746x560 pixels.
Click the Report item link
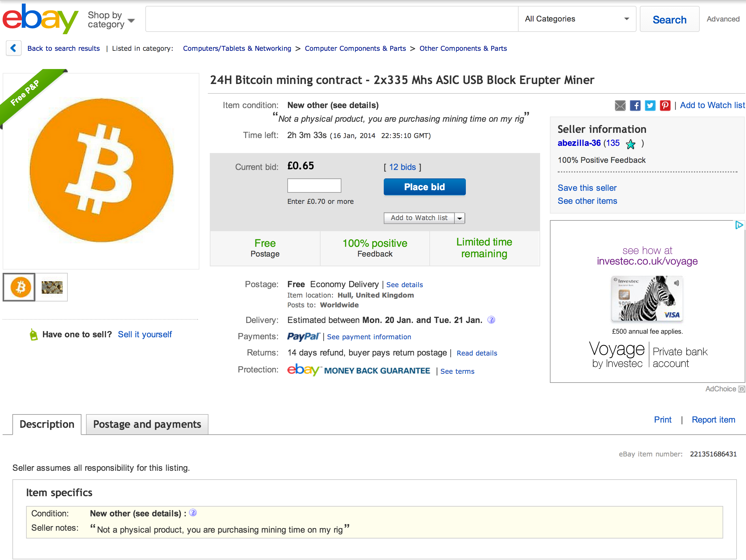tap(713, 420)
